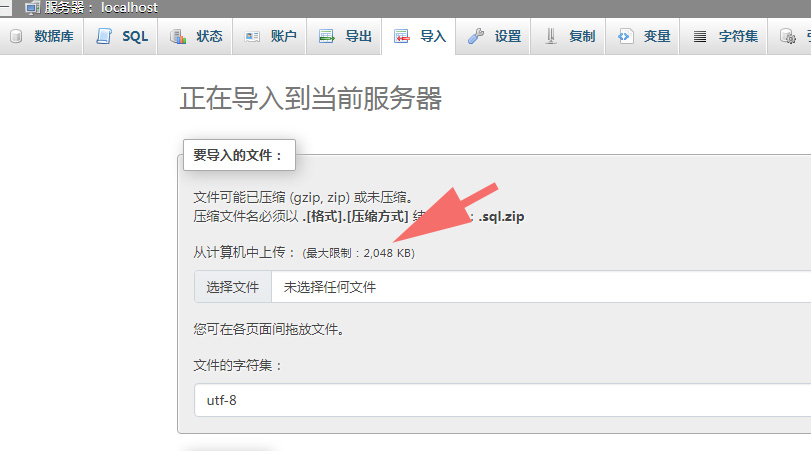Click the engines gear icon at tab edge
The width and height of the screenshot is (811, 451).
(x=788, y=36)
